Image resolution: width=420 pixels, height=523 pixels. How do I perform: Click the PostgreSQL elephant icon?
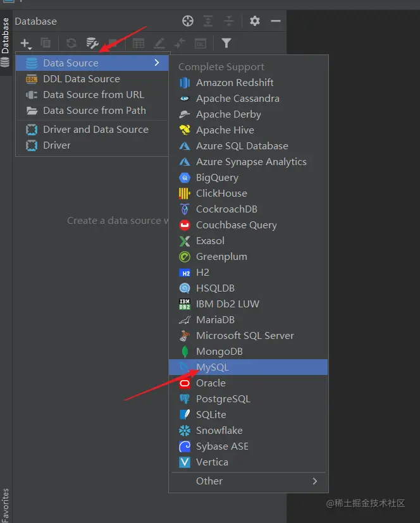tap(185, 399)
